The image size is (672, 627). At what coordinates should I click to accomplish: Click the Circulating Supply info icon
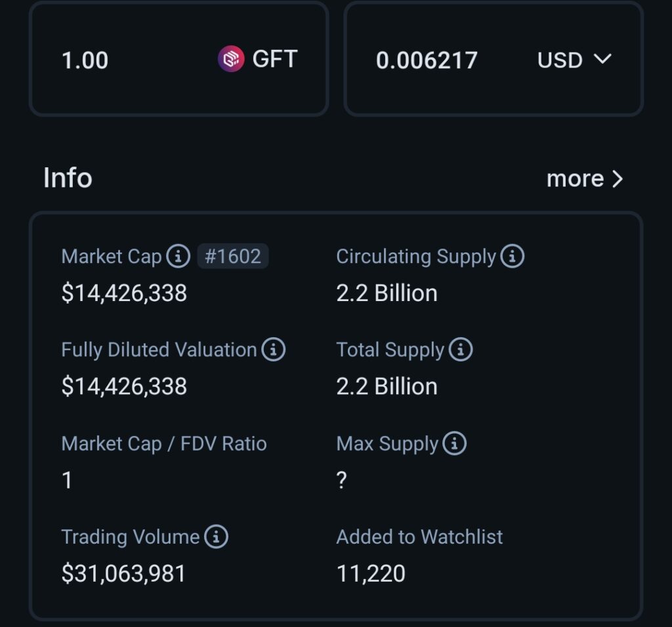point(512,256)
